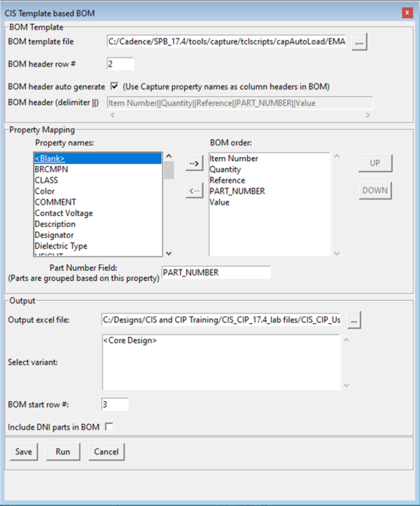Click the BOM header row # field
Image resolution: width=420 pixels, height=506 pixels.
click(120, 64)
